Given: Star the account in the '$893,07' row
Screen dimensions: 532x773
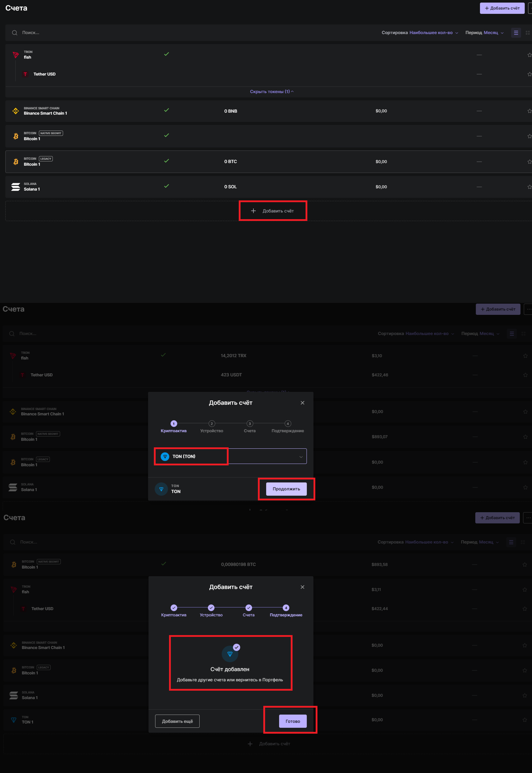Looking at the screenshot, I should [525, 437].
